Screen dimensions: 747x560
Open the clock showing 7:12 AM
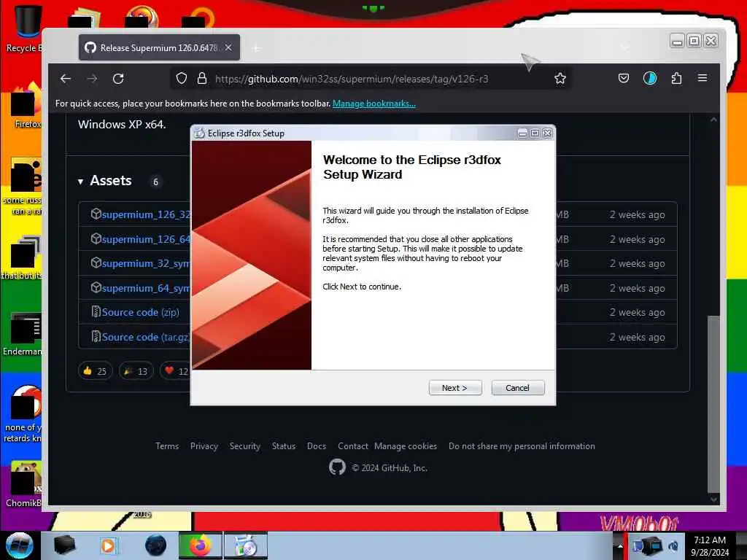[x=710, y=545]
